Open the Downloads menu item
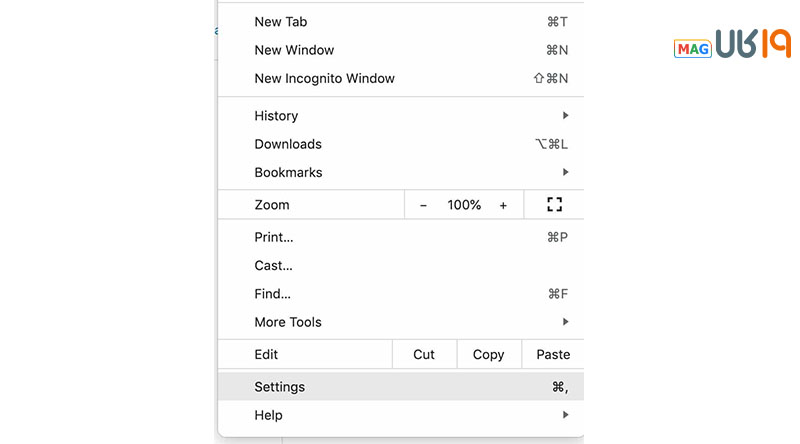Image resolution: width=800 pixels, height=444 pixels. (x=288, y=144)
